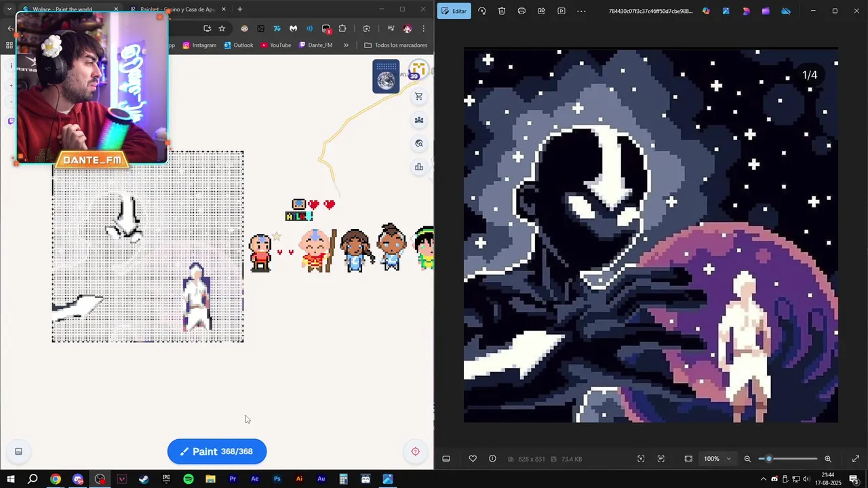
Task: Open Chrome apps grid shortcut
Action: 9,45
